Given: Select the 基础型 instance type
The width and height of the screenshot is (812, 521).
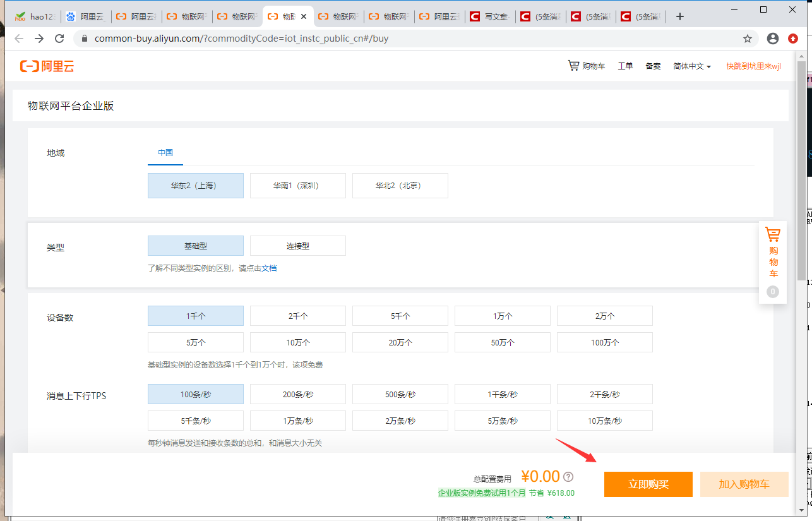Looking at the screenshot, I should point(196,246).
